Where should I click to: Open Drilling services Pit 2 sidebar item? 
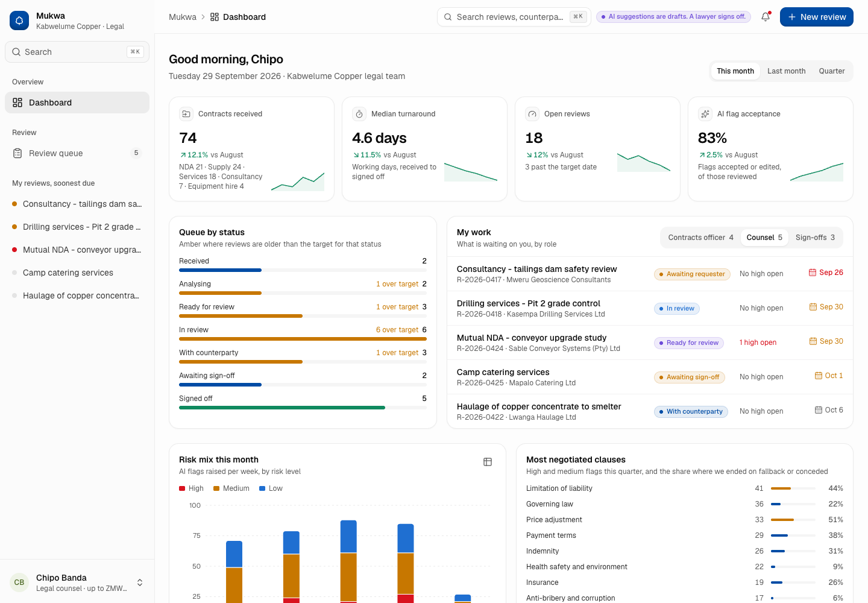tap(77, 227)
